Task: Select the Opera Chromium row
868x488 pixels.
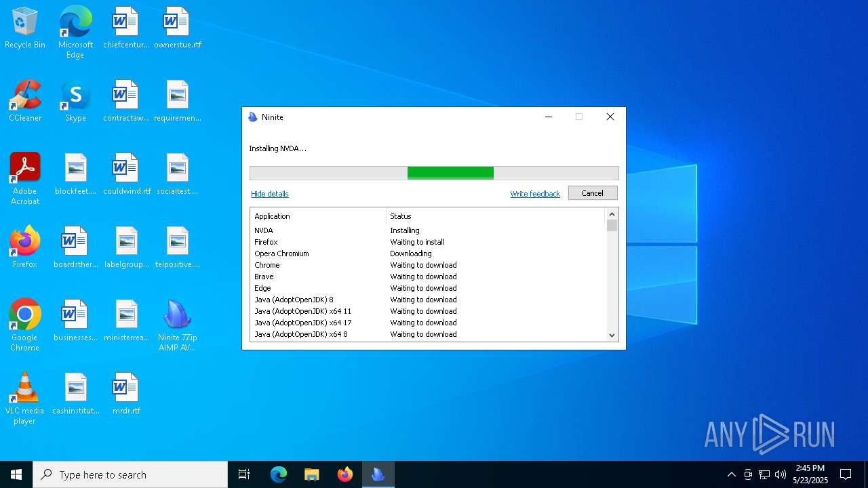Action: (x=428, y=253)
